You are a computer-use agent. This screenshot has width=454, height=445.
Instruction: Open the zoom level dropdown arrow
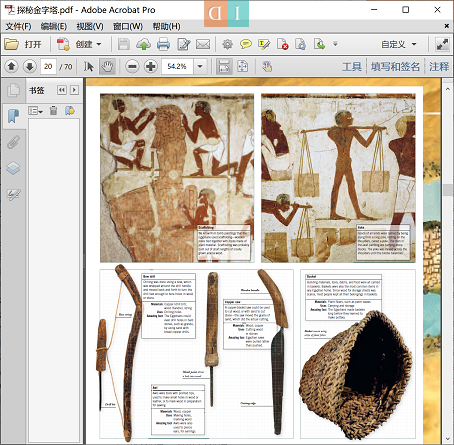click(200, 67)
